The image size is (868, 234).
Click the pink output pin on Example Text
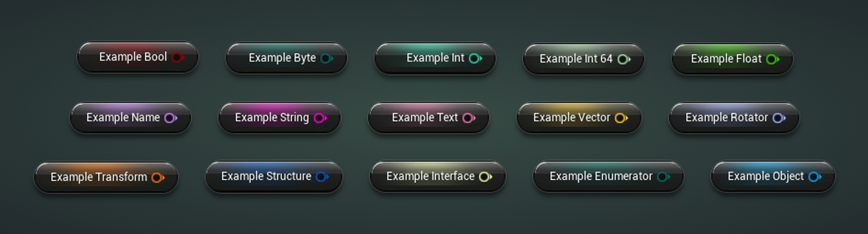click(469, 118)
